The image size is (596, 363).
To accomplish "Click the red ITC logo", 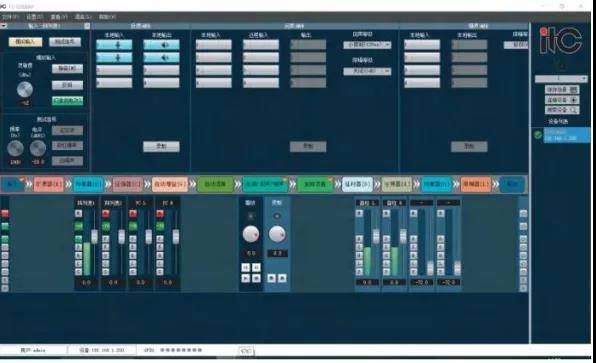I will [x=561, y=41].
